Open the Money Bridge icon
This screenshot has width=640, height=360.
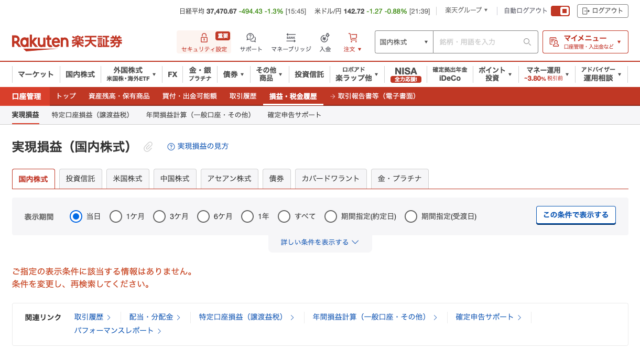click(291, 38)
